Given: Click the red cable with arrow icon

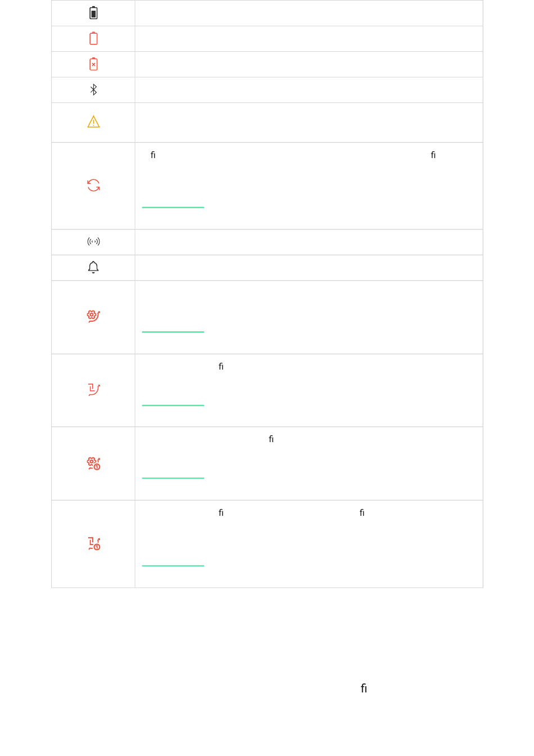Looking at the screenshot, I should pos(93,390).
